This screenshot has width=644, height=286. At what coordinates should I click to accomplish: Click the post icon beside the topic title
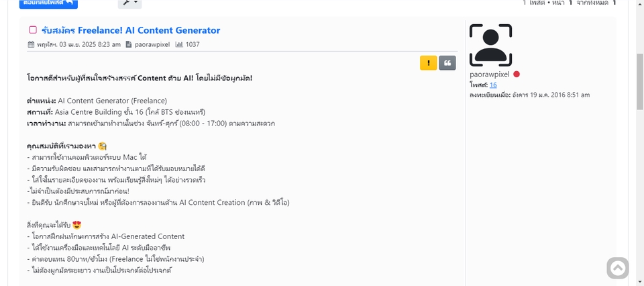pos(33,30)
